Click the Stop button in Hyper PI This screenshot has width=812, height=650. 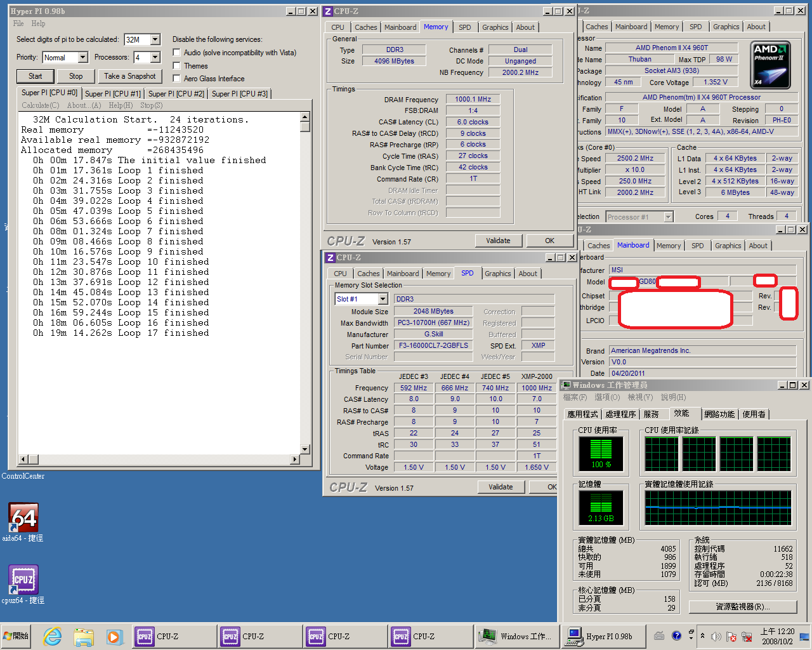click(x=75, y=76)
